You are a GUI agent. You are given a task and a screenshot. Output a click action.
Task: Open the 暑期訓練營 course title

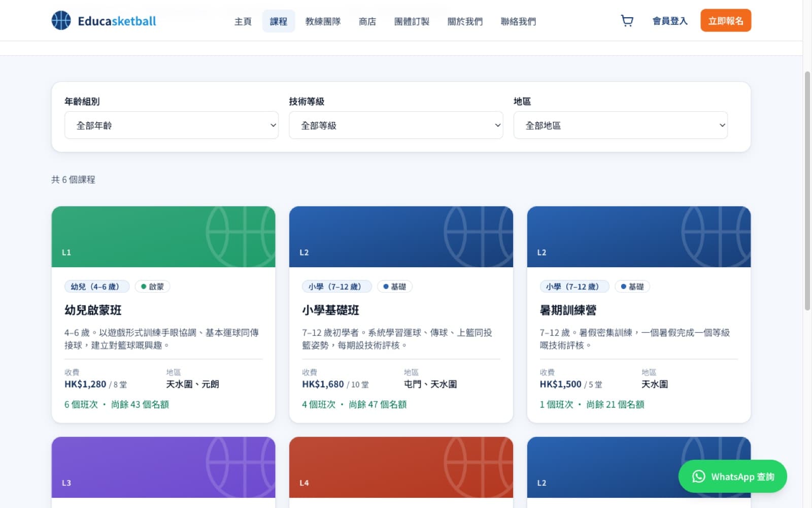point(568,310)
